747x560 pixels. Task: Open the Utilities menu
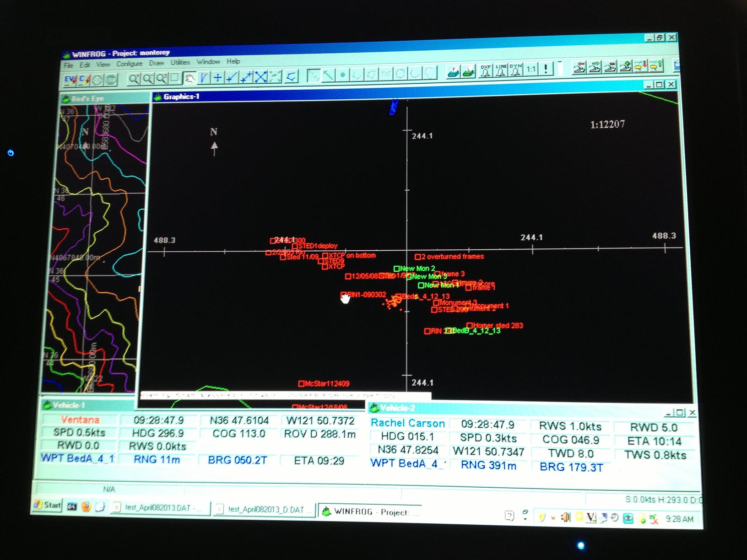click(x=180, y=62)
